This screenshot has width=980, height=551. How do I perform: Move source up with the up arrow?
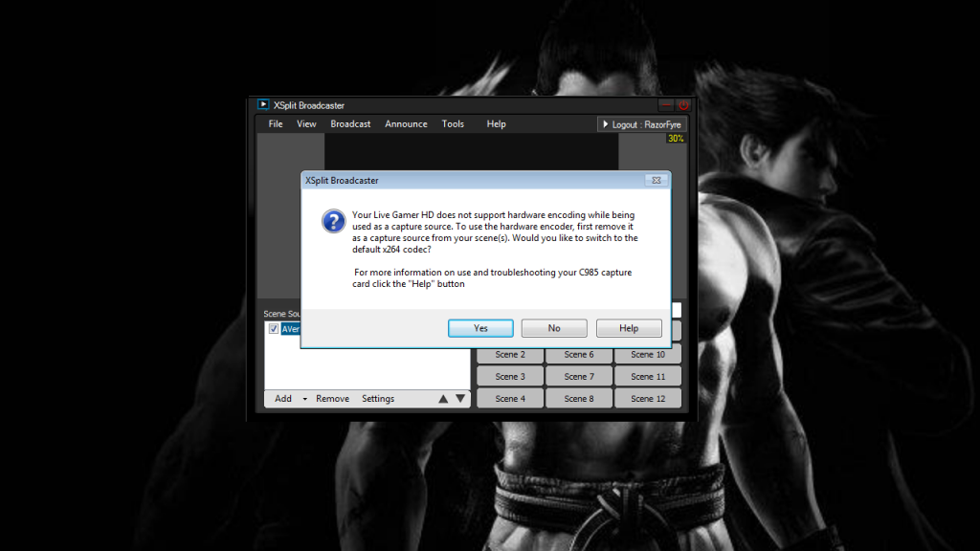tap(443, 399)
